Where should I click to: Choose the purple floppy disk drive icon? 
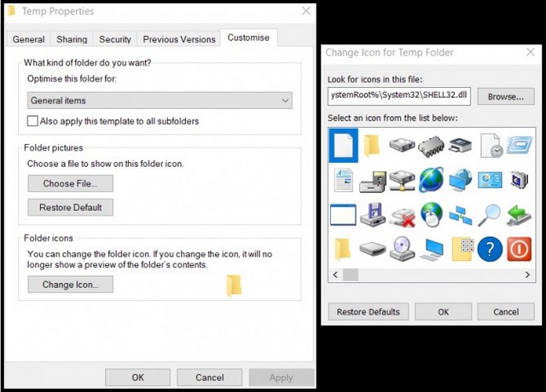tap(373, 215)
